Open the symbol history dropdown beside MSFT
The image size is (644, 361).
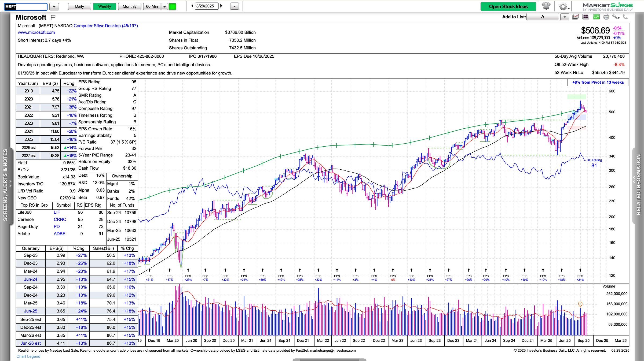(x=54, y=6)
